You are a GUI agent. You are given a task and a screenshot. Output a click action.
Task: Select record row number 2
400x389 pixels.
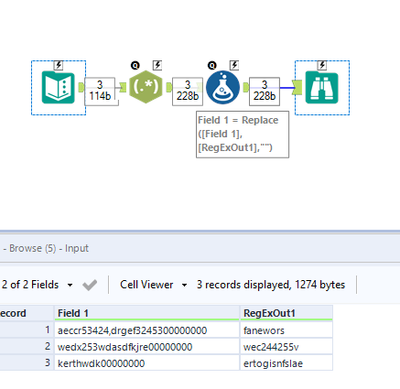27,347
